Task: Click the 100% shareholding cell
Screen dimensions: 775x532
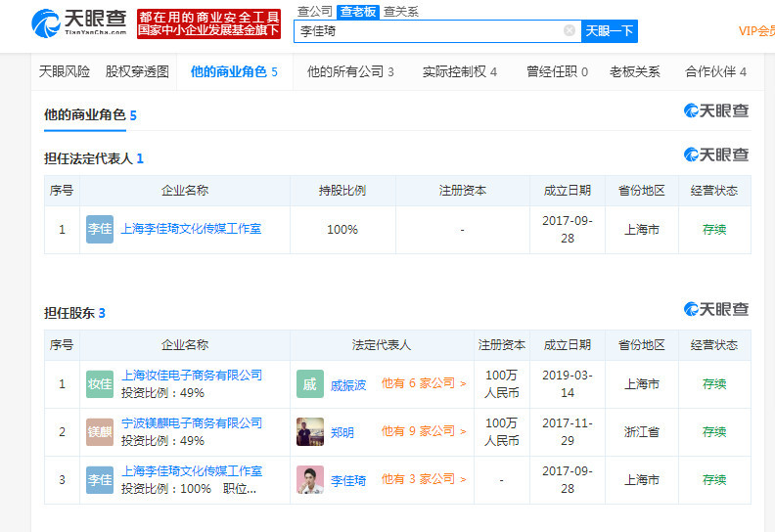Action: pos(342,230)
